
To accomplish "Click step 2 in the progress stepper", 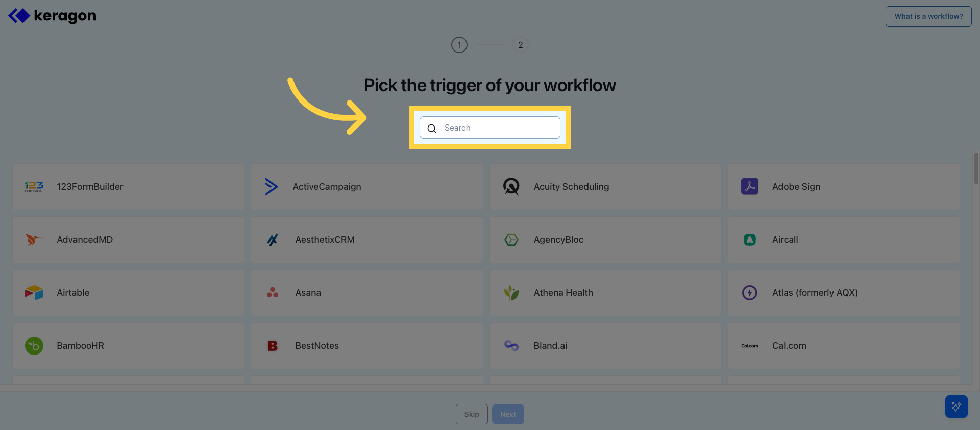I will [520, 44].
